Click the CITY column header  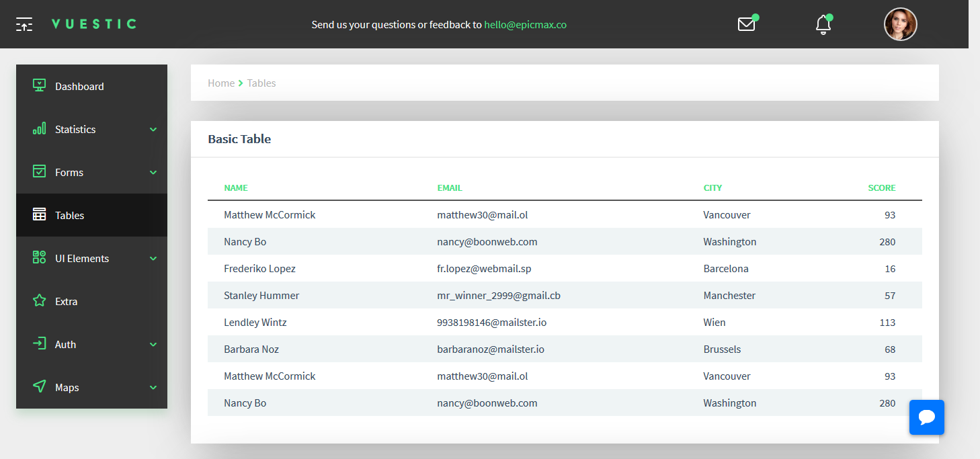pos(712,188)
